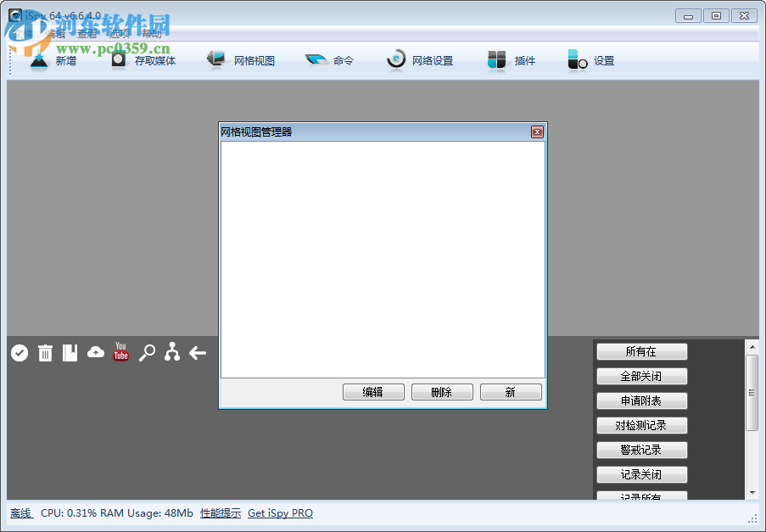Click the back arrow icon
Screen dimensions: 766x532
(x=197, y=352)
